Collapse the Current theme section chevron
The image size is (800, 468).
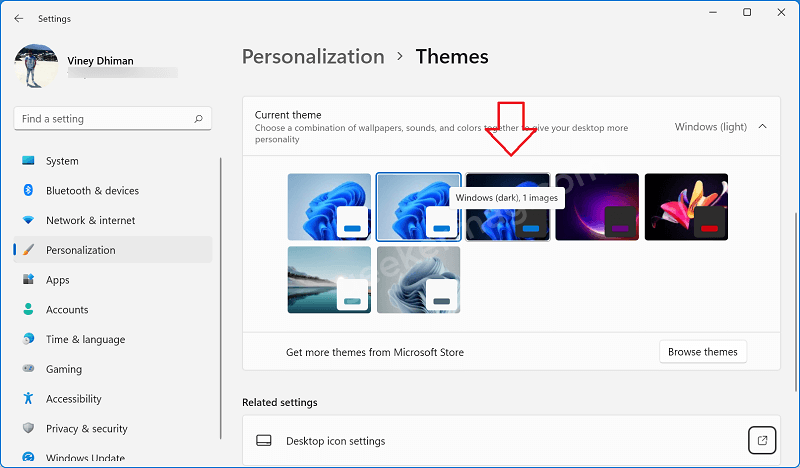(762, 126)
